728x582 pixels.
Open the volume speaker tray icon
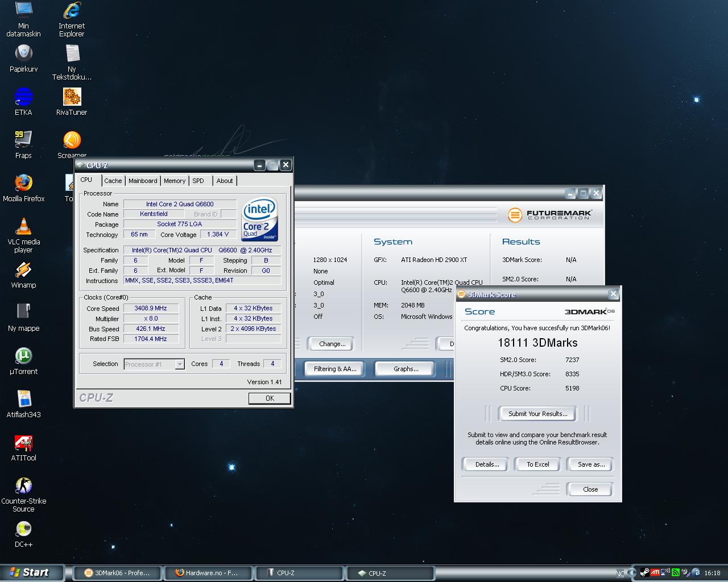click(686, 573)
